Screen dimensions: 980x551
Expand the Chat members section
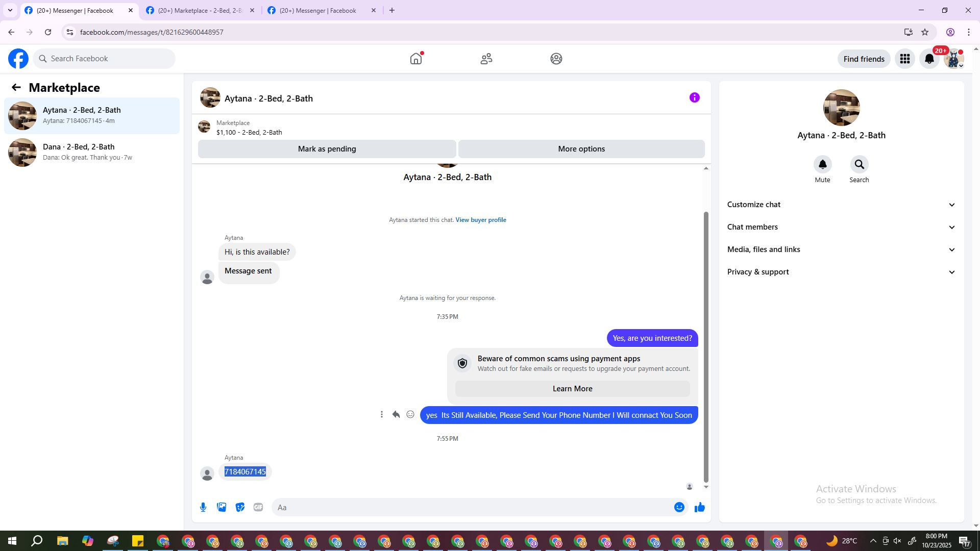841,227
